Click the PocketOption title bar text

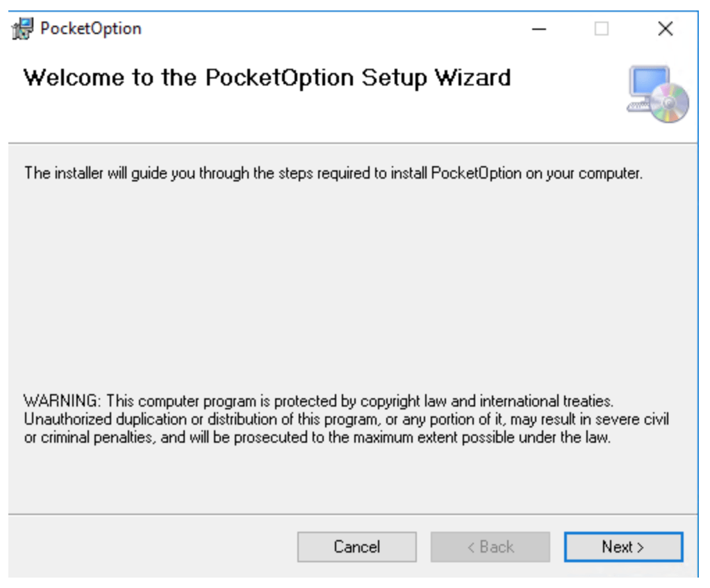pos(90,28)
